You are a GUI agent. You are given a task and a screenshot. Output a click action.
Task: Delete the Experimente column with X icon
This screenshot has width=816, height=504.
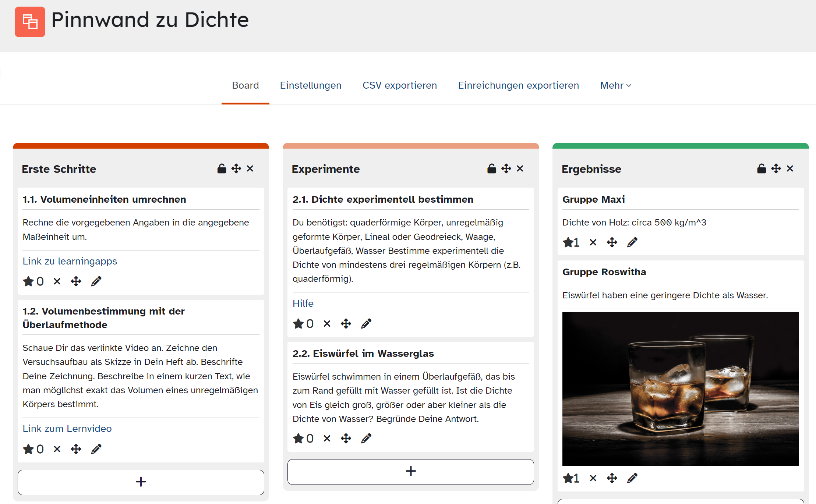[520, 168]
